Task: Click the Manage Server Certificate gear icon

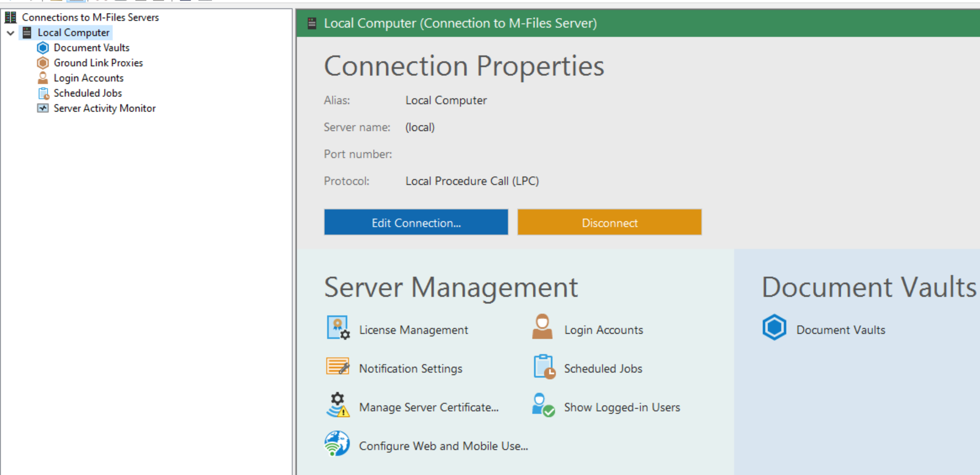Action: point(338,405)
